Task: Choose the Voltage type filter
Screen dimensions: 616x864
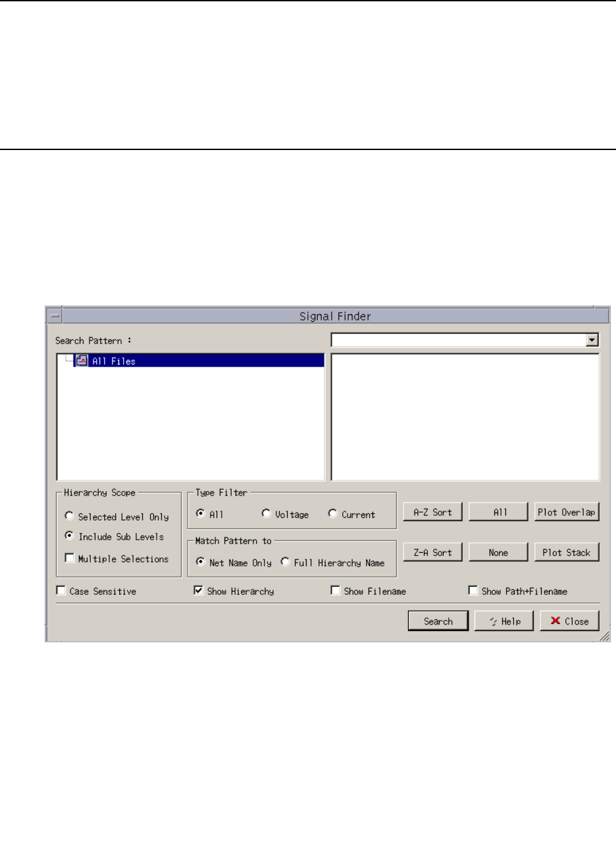Action: (x=266, y=514)
